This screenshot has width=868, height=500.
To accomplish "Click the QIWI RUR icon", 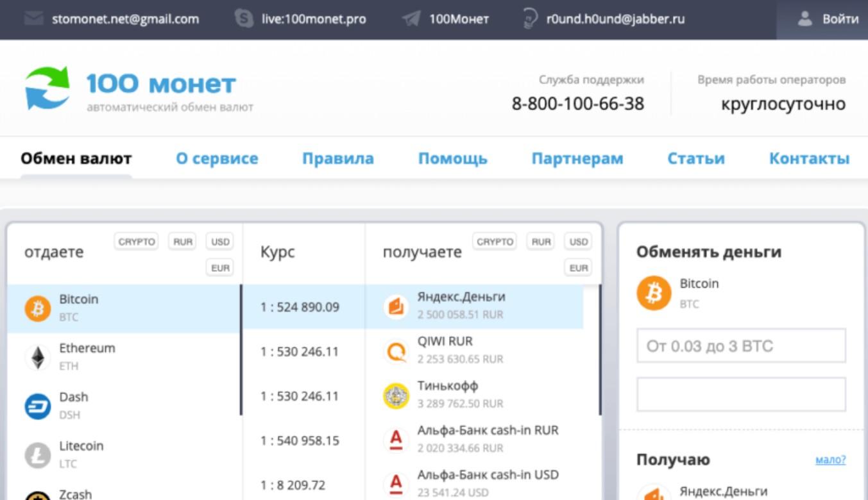I will (396, 351).
